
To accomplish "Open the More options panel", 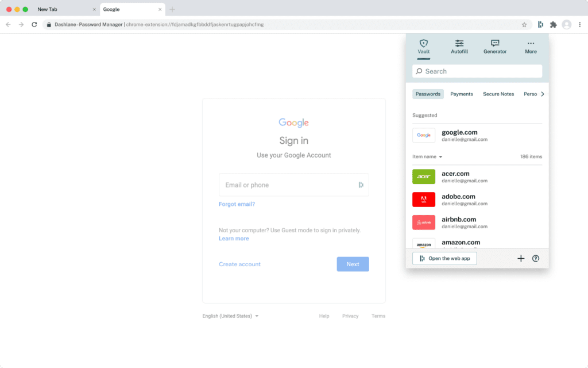I will click(x=530, y=47).
